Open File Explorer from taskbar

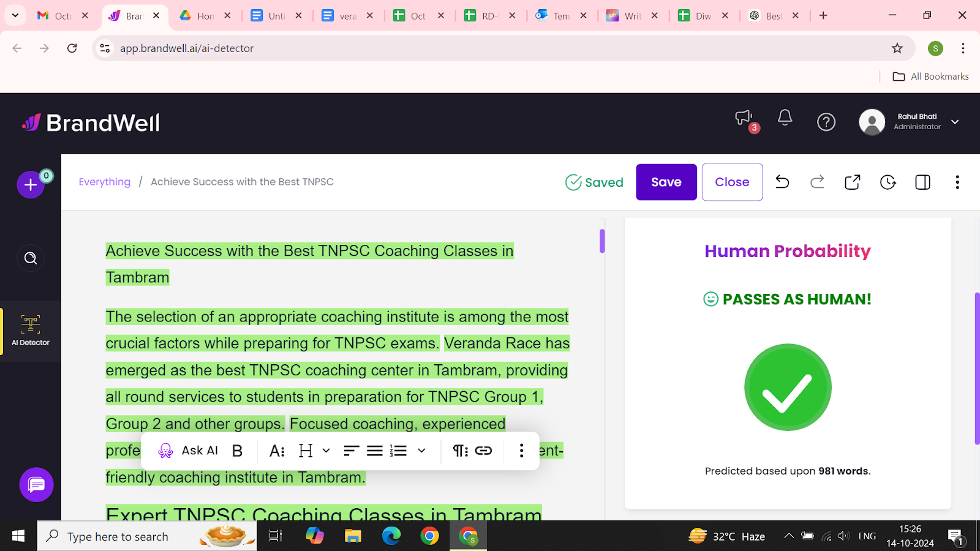(353, 536)
